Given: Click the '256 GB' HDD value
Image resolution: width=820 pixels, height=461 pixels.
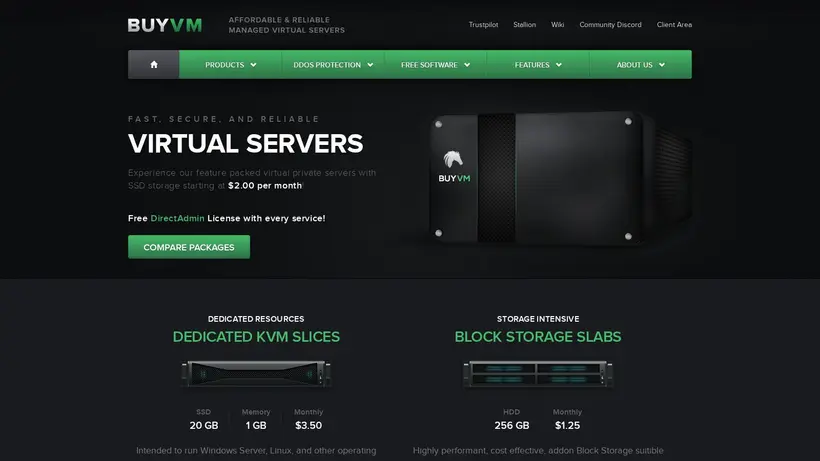Looking at the screenshot, I should [512, 425].
